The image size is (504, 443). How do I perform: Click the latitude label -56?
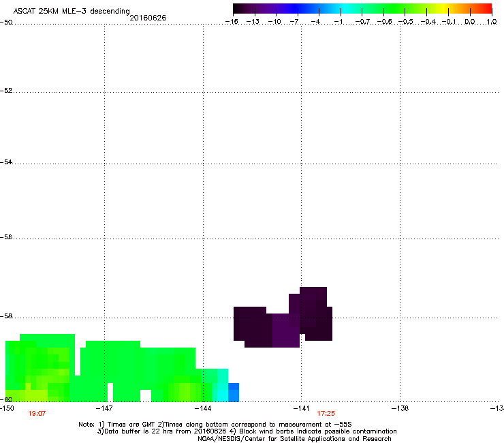pyautogui.click(x=6, y=237)
